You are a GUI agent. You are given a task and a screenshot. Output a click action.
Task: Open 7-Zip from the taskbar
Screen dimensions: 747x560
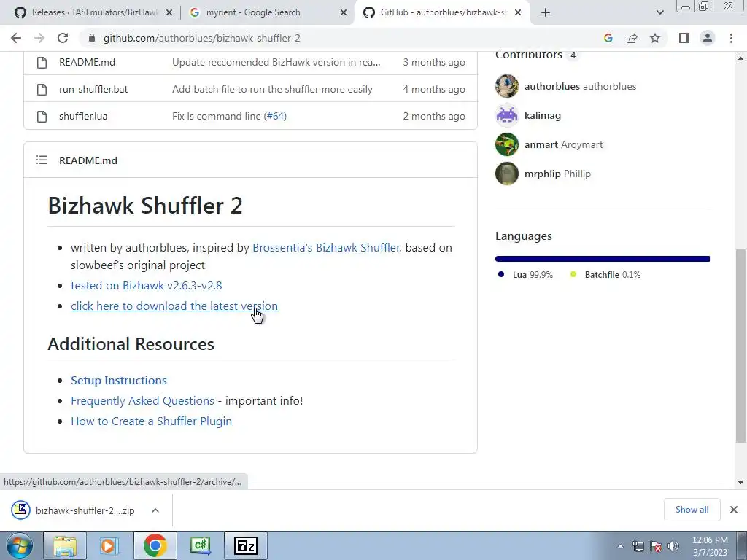coord(246,545)
